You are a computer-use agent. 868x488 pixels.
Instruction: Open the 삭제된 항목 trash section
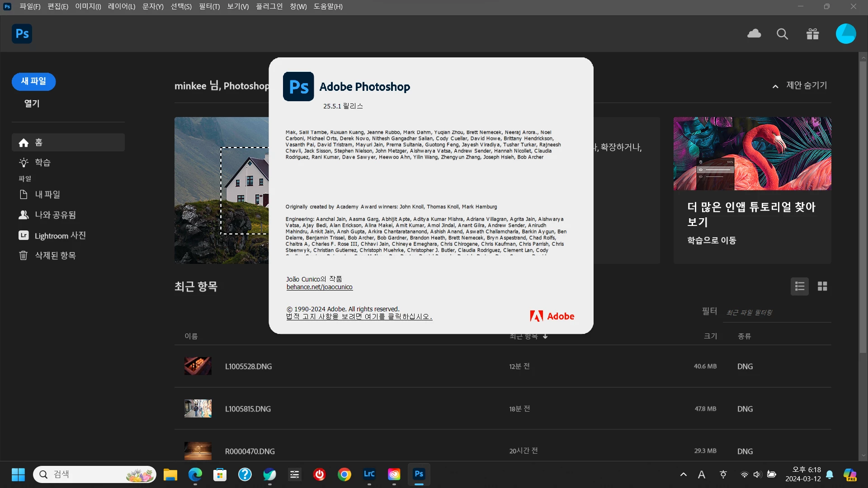55,256
